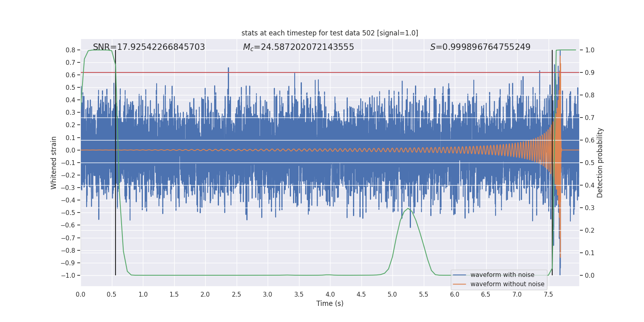Click the 0.8 tick on the whitened strain axis
Viewport: 644px width, 322px height.
pos(70,50)
